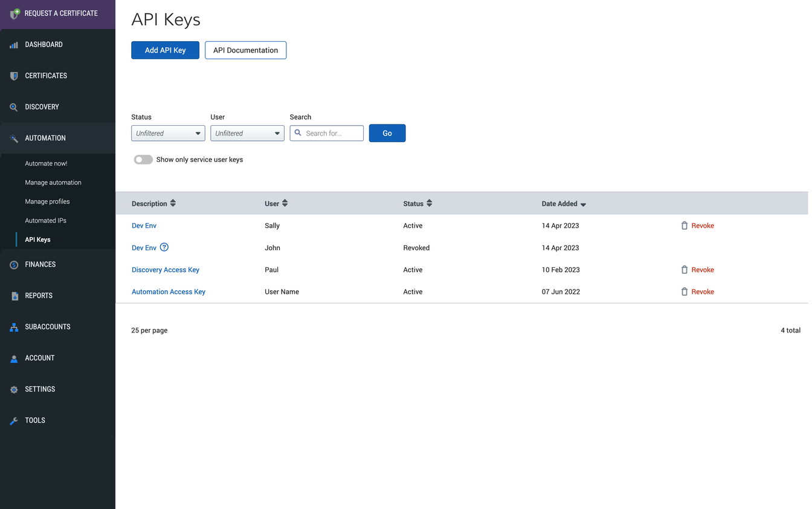
Task: Click the Subaccounts network icon
Action: [x=13, y=326]
